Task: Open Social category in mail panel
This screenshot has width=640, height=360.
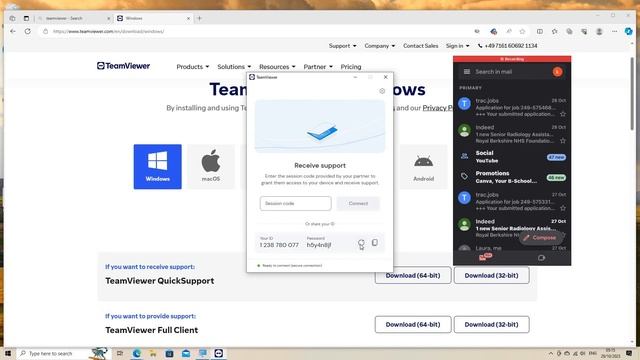Action: click(512, 157)
